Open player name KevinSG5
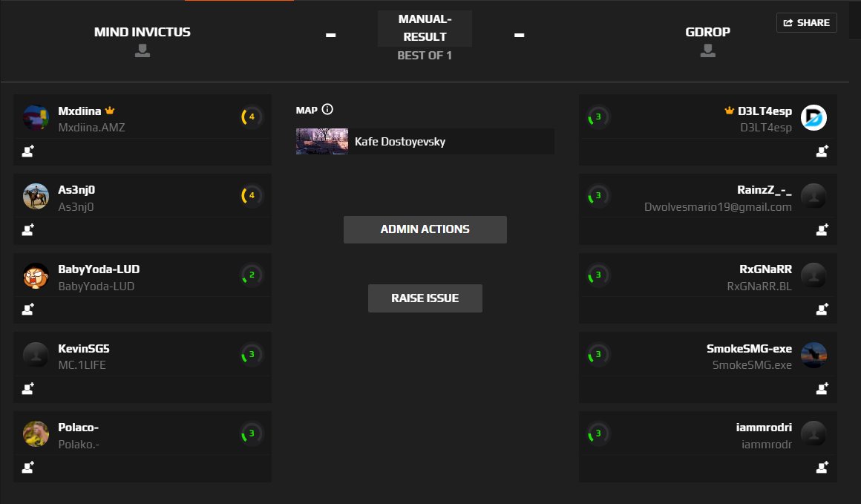The image size is (861, 504). (84, 349)
